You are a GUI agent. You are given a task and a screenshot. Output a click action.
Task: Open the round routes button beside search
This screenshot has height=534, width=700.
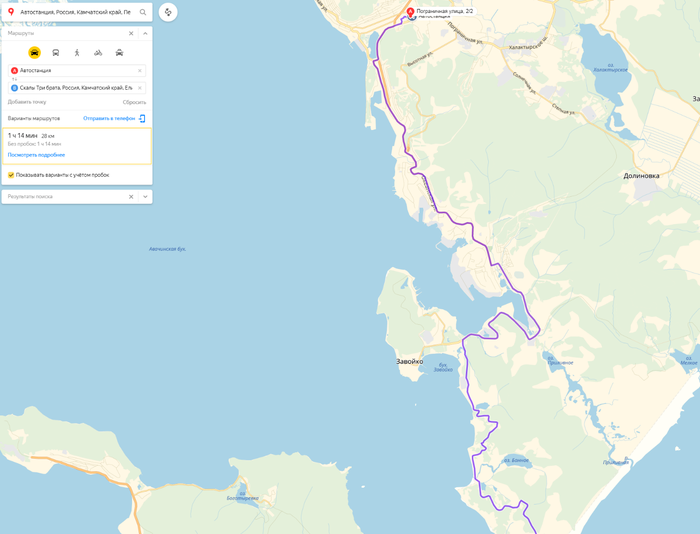(168, 12)
